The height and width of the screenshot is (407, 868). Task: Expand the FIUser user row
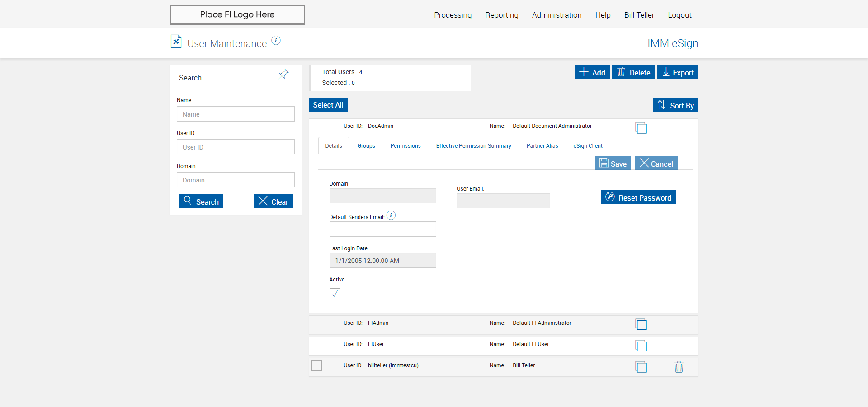(503, 346)
